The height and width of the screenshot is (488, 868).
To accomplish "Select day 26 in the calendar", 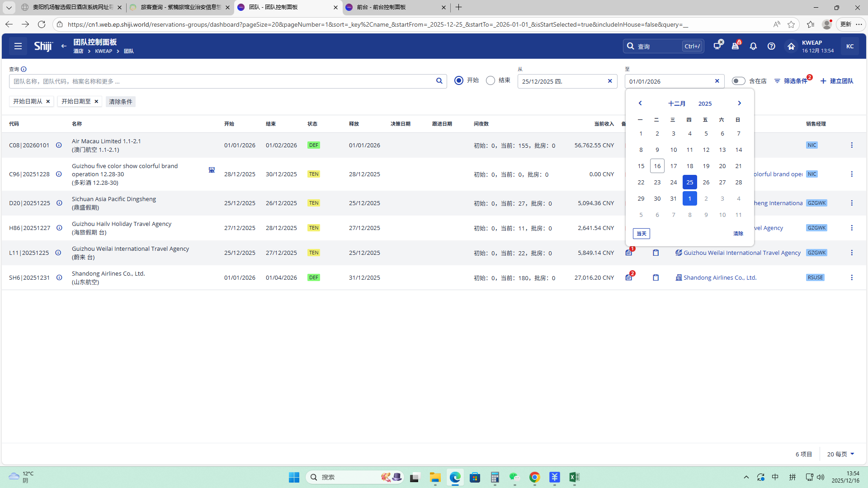I will coord(706,182).
